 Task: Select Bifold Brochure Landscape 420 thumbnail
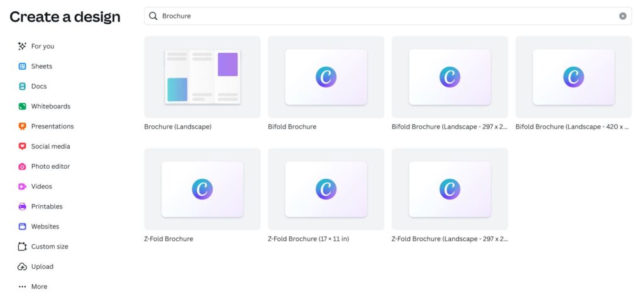pos(574,77)
